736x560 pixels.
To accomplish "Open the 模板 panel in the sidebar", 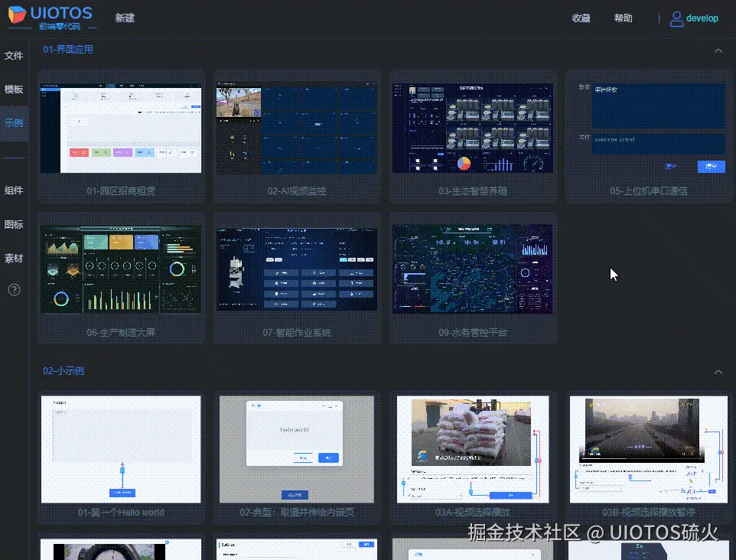I will [15, 89].
